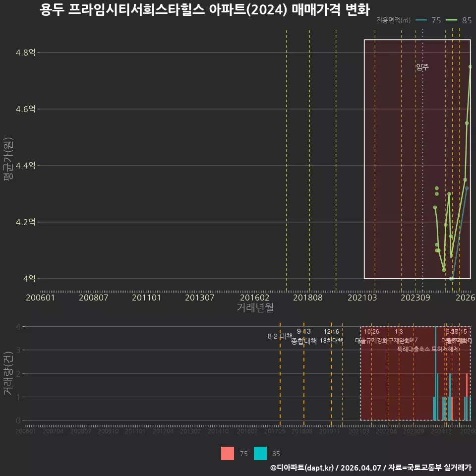Click the salmon 75 legend swatch at the bottom
The image size is (476, 476).
coord(228,453)
